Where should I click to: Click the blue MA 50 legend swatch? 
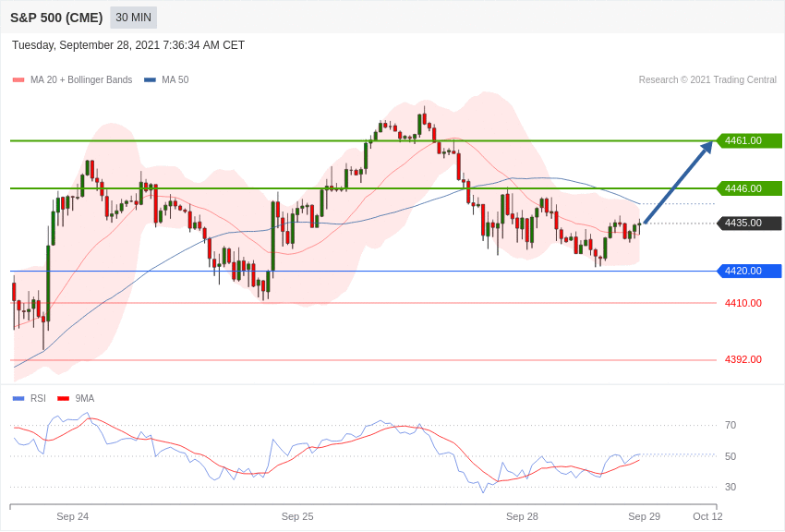151,80
